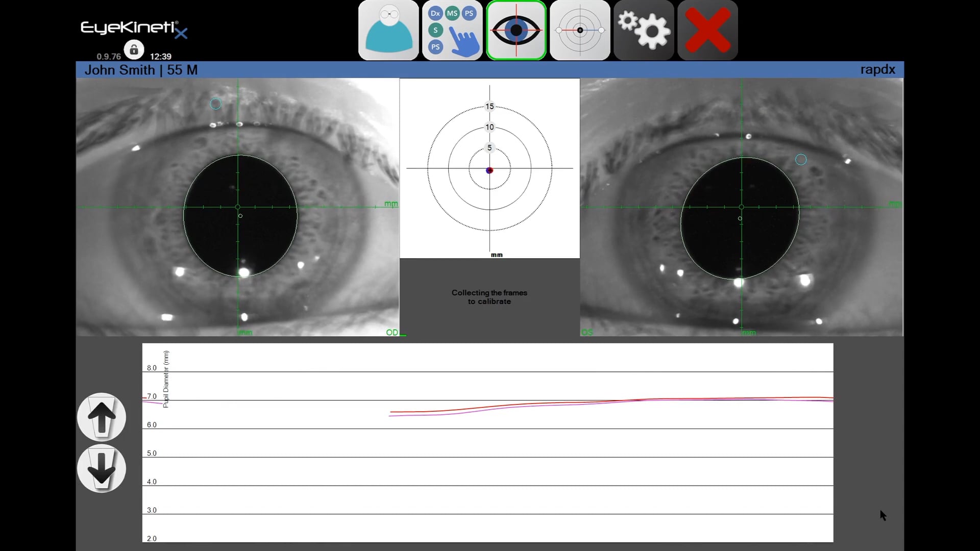The height and width of the screenshot is (551, 980).
Task: Select the patient name banner John Smith
Action: tap(141, 70)
